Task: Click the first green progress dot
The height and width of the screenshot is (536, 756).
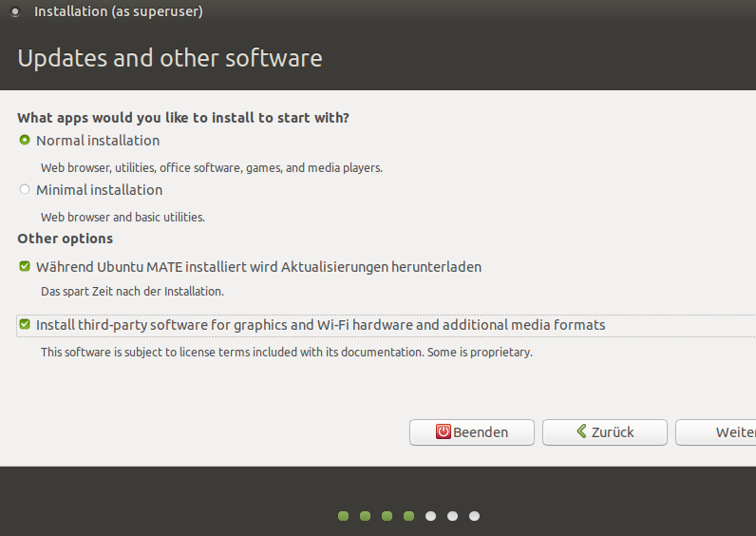Action: pos(343,516)
